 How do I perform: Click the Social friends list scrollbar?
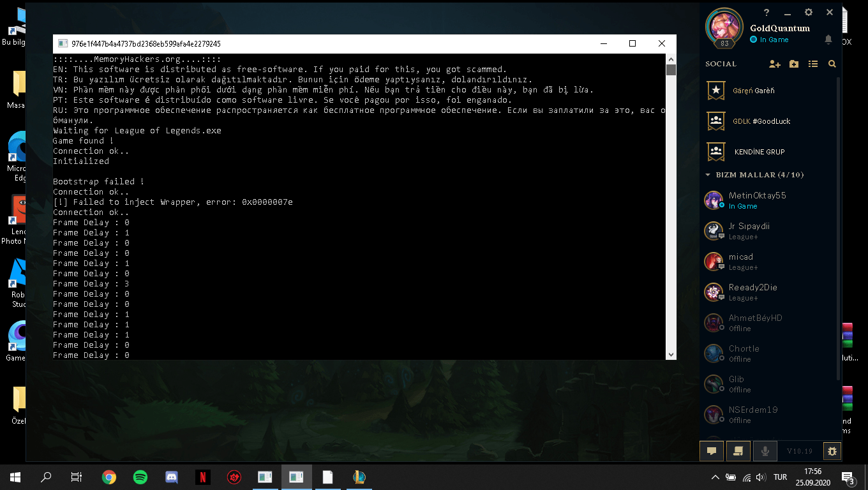tap(839, 230)
